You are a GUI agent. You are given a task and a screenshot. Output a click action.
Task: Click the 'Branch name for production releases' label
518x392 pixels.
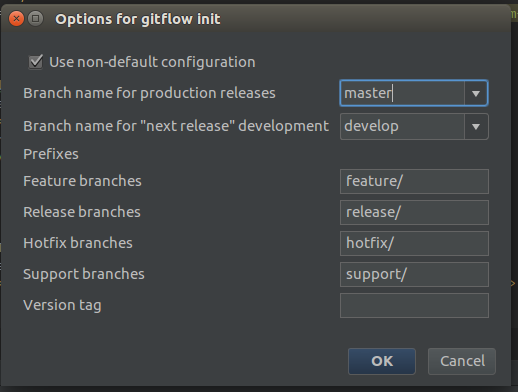pyautogui.click(x=149, y=93)
